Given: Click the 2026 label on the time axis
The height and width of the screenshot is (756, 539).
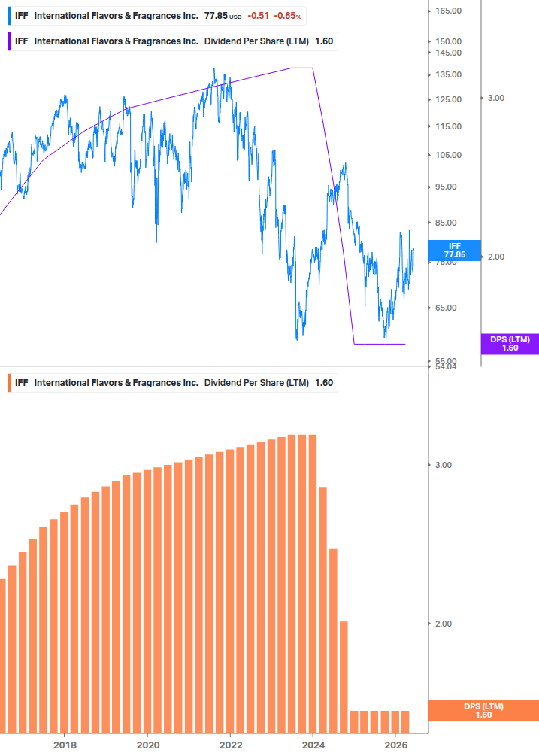Looking at the screenshot, I should [396, 745].
